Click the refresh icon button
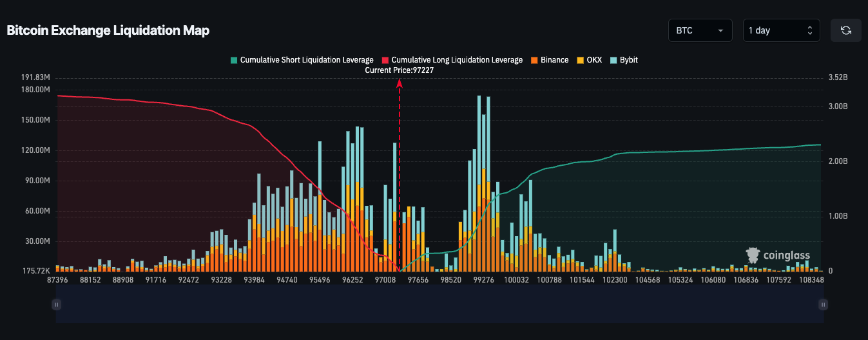 pyautogui.click(x=846, y=30)
